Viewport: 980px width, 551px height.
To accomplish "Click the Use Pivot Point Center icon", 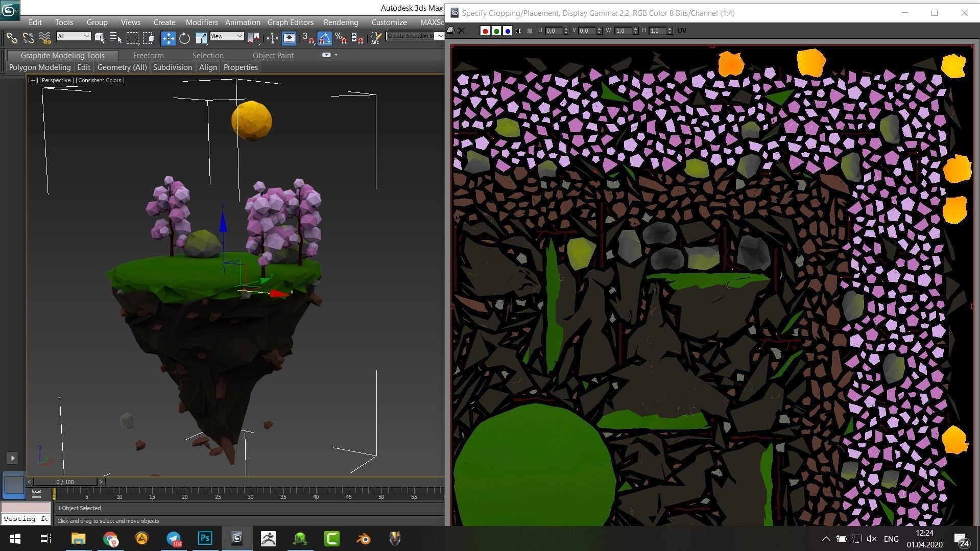I will 253,38.
